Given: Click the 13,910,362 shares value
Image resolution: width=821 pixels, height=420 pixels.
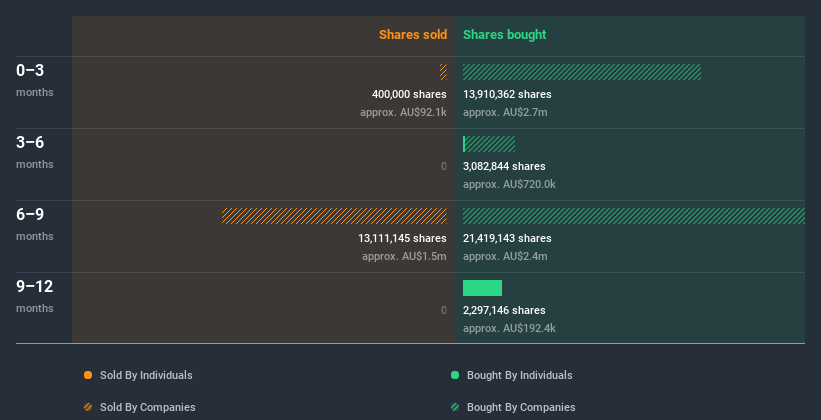Looking at the screenshot, I should tap(507, 94).
